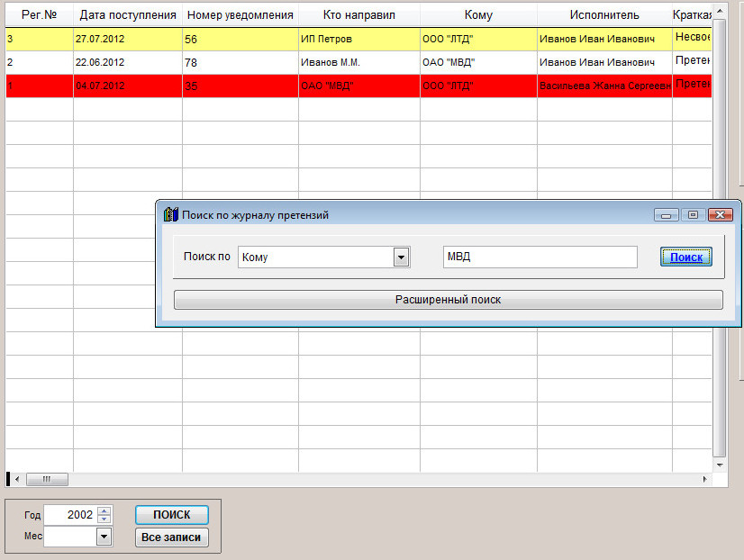This screenshot has height=560, width=744.
Task: Select registration number 1 cell
Action: click(40, 86)
